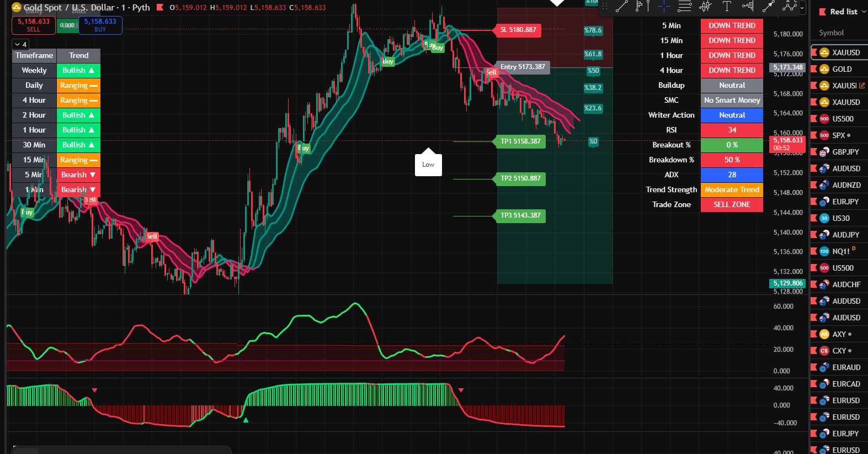Click the green TP2 5150.887 label
The width and height of the screenshot is (868, 454).
[x=520, y=178]
